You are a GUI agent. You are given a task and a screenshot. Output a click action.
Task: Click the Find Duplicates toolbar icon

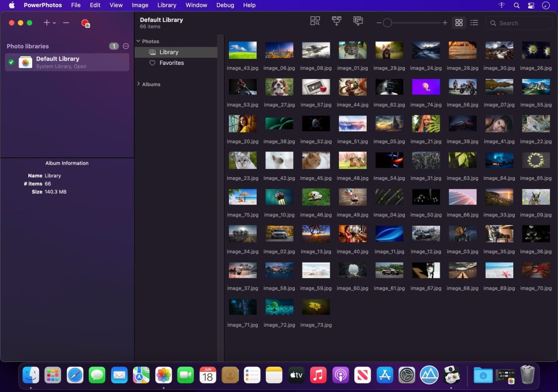315,21
